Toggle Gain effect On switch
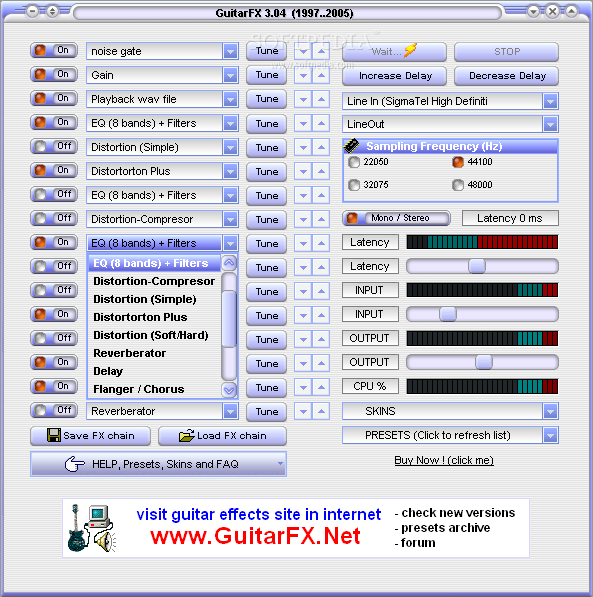This screenshot has width=593, height=597. click(x=54, y=74)
